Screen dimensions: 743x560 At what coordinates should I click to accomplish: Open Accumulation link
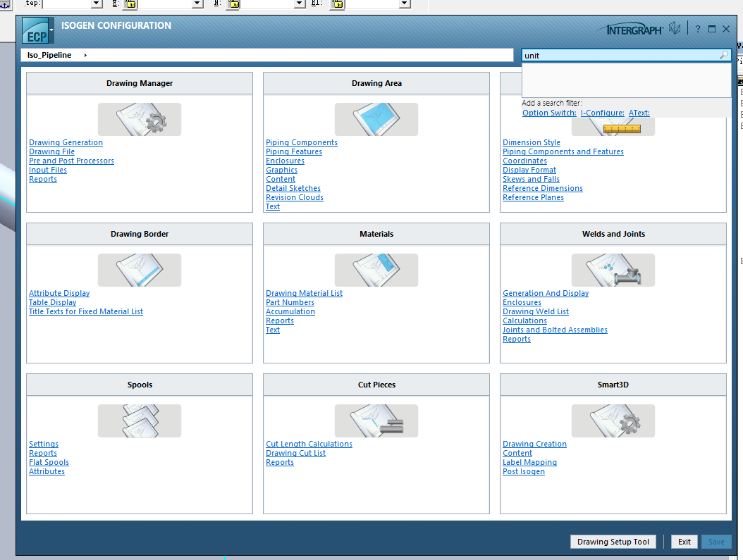coord(290,311)
